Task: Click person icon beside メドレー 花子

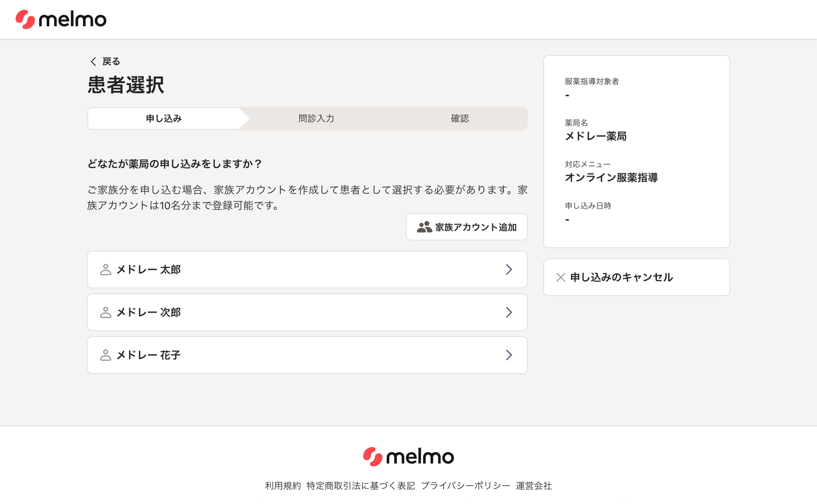Action: click(x=105, y=355)
